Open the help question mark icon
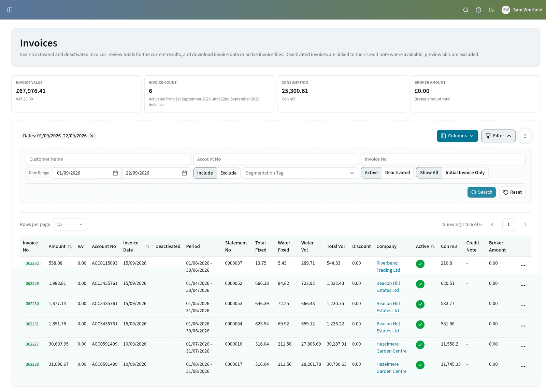Image resolution: width=546 pixels, height=392 pixels. pos(478,10)
